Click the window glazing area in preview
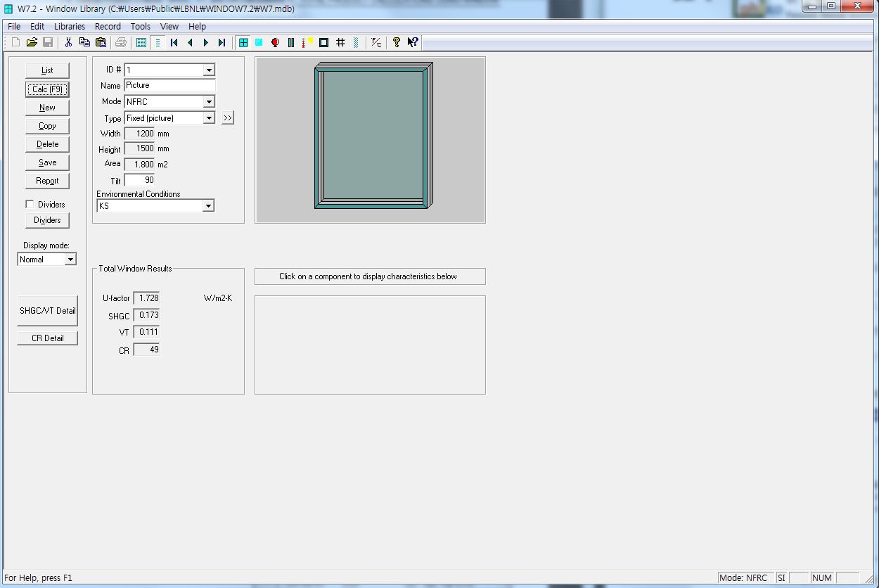 coord(373,137)
